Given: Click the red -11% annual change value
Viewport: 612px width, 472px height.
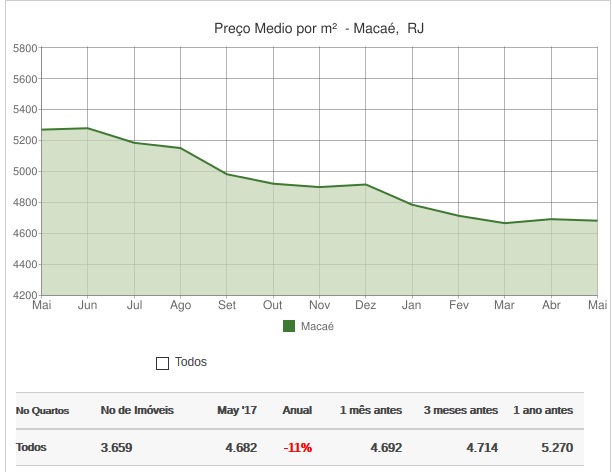Looking at the screenshot, I should [297, 447].
